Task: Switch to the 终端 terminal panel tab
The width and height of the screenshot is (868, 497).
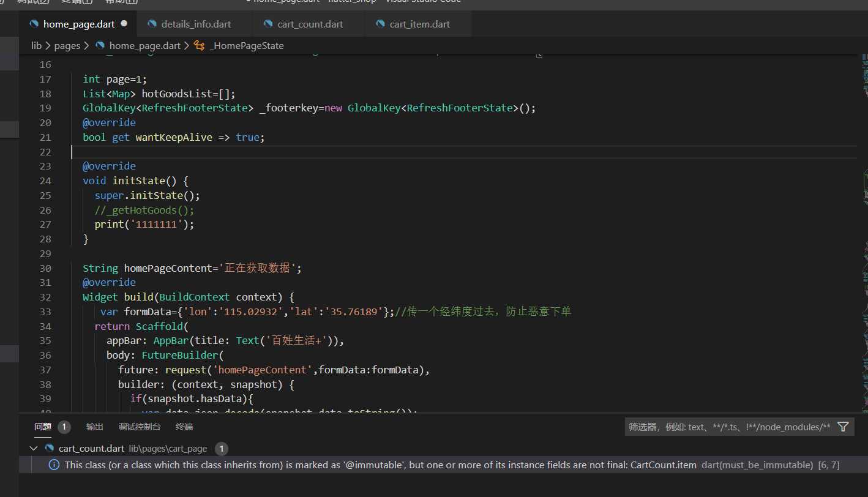Action: (x=184, y=427)
